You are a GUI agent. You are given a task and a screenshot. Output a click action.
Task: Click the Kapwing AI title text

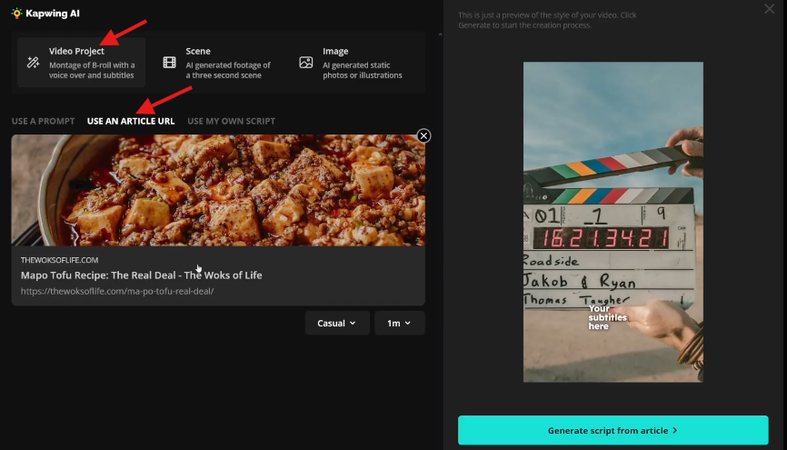tap(53, 14)
